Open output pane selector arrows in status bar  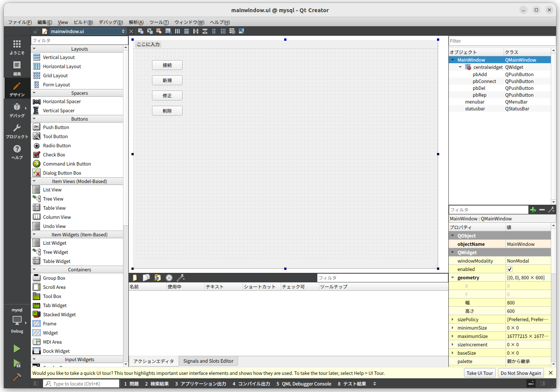pyautogui.click(x=374, y=384)
